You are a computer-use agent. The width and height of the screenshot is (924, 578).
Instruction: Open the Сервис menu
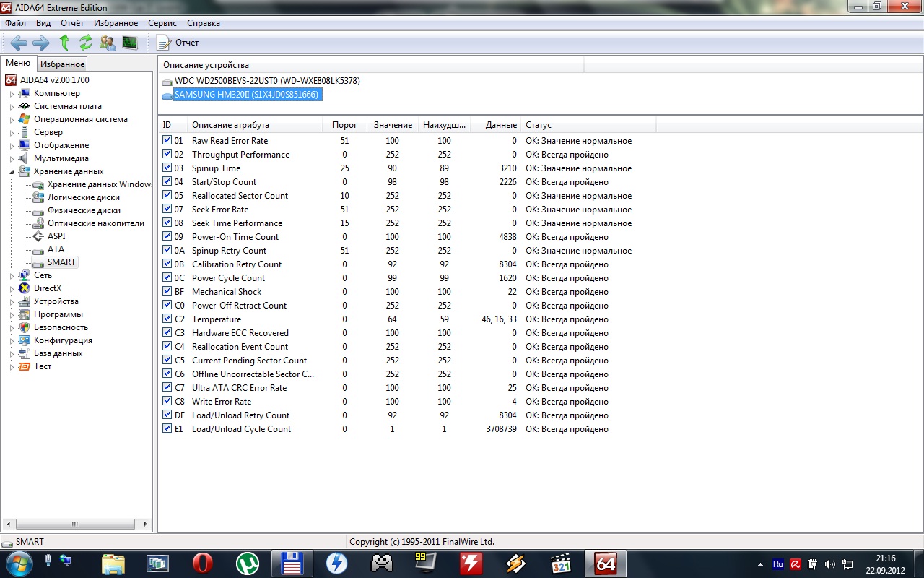pos(162,23)
